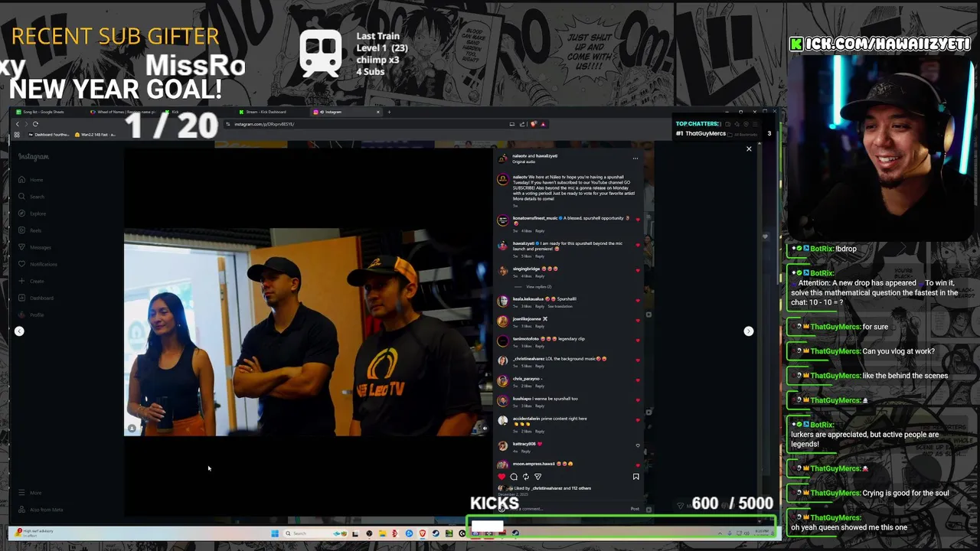Open Dashboard bookmark in bookmarks bar
The width and height of the screenshot is (980, 551).
point(49,135)
